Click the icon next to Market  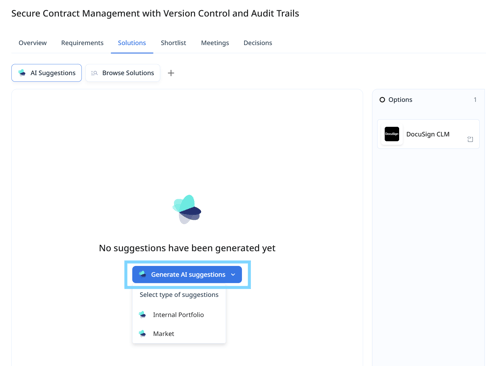[142, 333]
